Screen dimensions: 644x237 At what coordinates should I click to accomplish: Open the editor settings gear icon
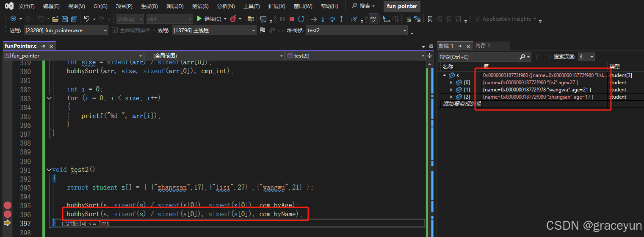431,46
